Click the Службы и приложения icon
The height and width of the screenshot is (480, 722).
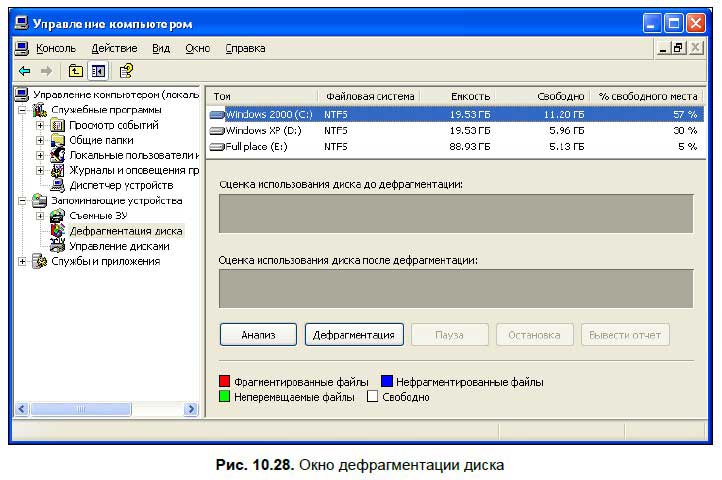tap(40, 261)
